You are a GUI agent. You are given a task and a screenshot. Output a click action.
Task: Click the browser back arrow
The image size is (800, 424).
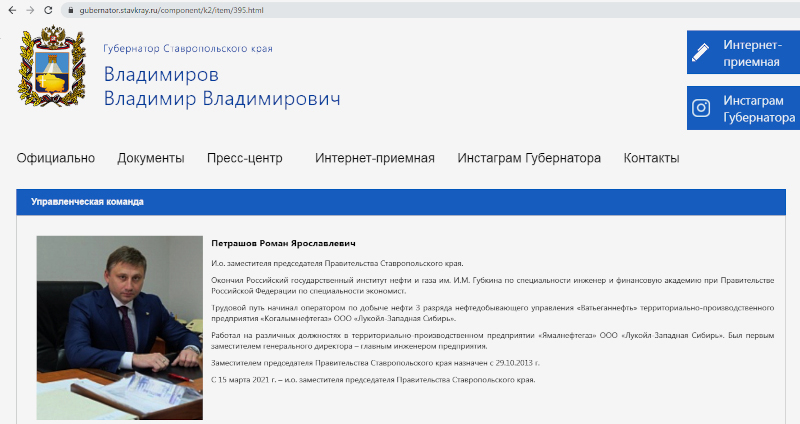[13, 10]
